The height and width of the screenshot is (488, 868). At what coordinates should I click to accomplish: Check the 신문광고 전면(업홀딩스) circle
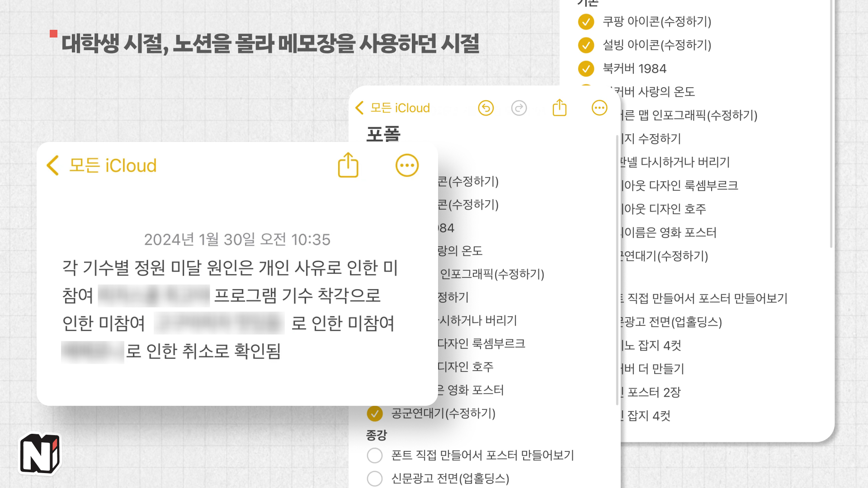coord(375,479)
